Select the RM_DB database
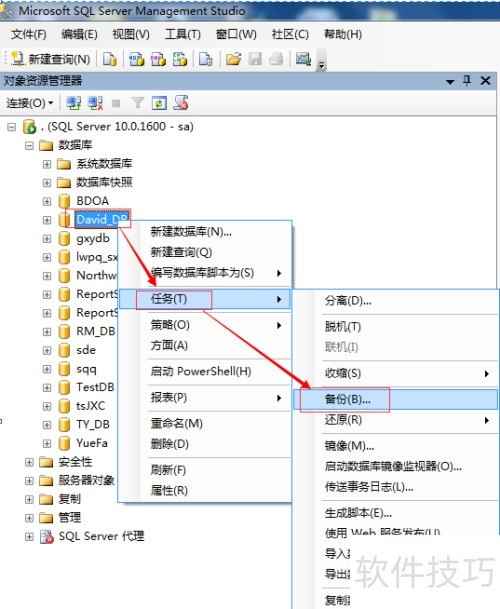Image resolution: width=500 pixels, height=609 pixels. tap(96, 331)
